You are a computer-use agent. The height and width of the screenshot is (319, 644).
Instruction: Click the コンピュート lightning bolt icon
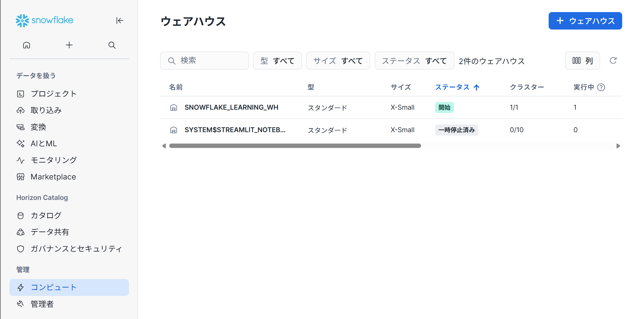[20, 287]
